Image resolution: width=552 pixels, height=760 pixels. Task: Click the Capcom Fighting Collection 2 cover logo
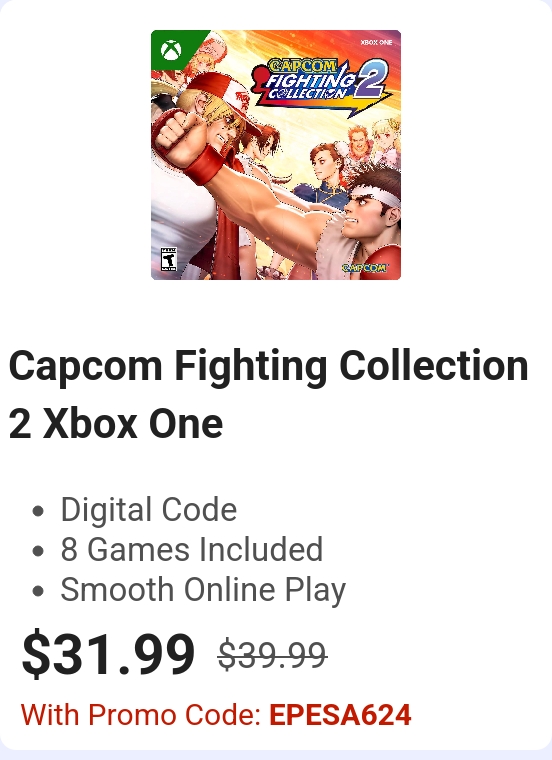(321, 83)
